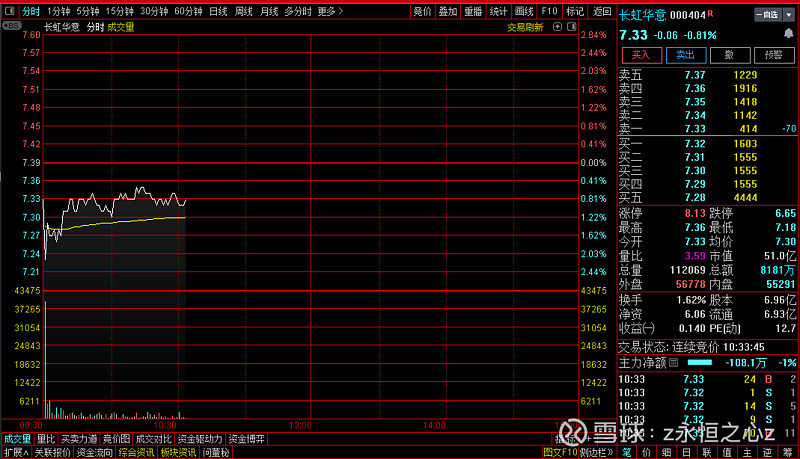Screen dimensions: 800x459
Task: Select the 日 tab in side panel
Action: [x=687, y=452]
